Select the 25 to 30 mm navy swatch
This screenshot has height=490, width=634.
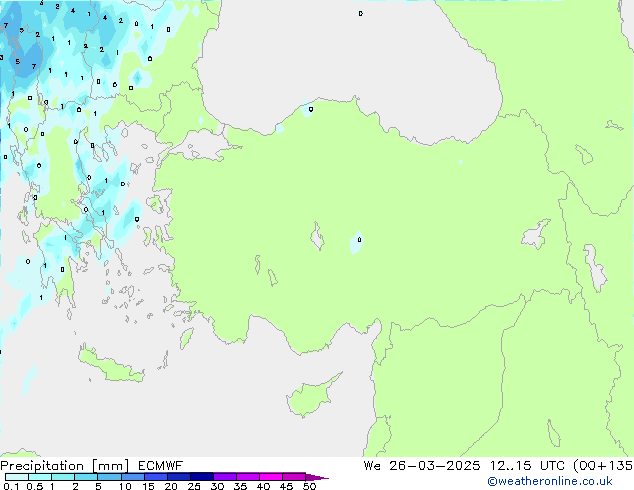tap(202, 477)
